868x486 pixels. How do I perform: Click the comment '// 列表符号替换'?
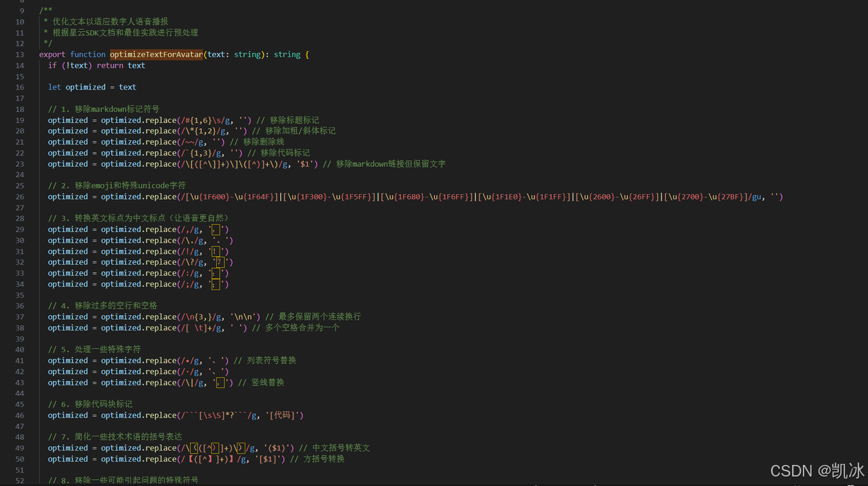(265, 360)
